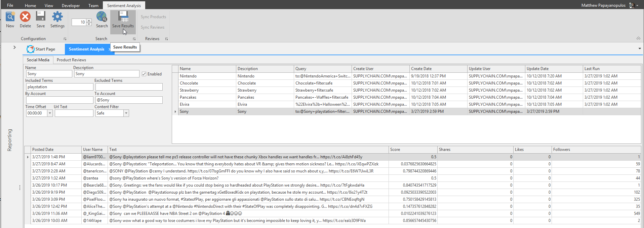Open the document tabs list dropdown arrow

click(x=640, y=48)
